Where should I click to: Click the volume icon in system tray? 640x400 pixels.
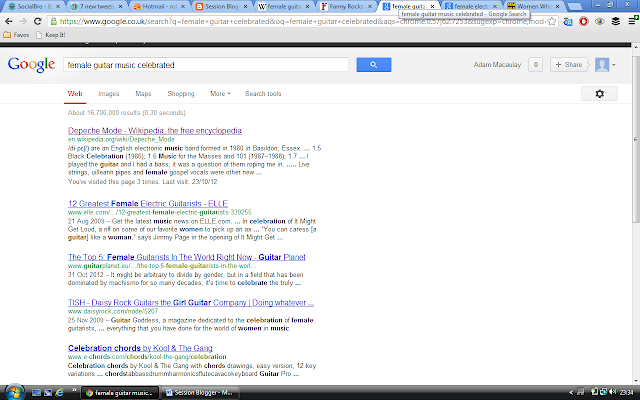pyautogui.click(x=612, y=392)
